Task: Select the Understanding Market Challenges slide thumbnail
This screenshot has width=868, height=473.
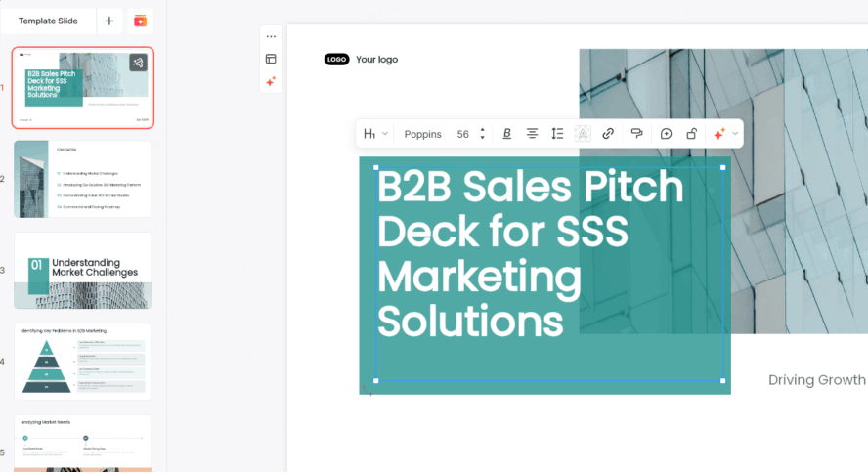Action: point(82,270)
